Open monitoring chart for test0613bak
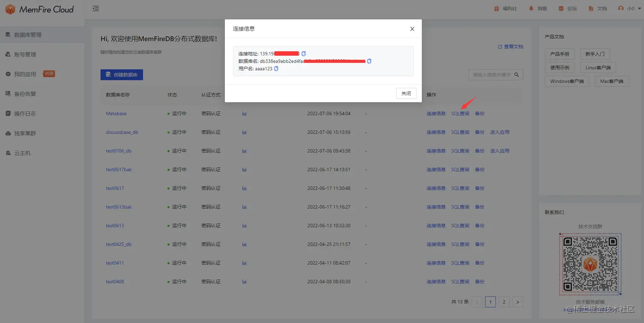Screen dimensions: 644x323 click(244, 207)
